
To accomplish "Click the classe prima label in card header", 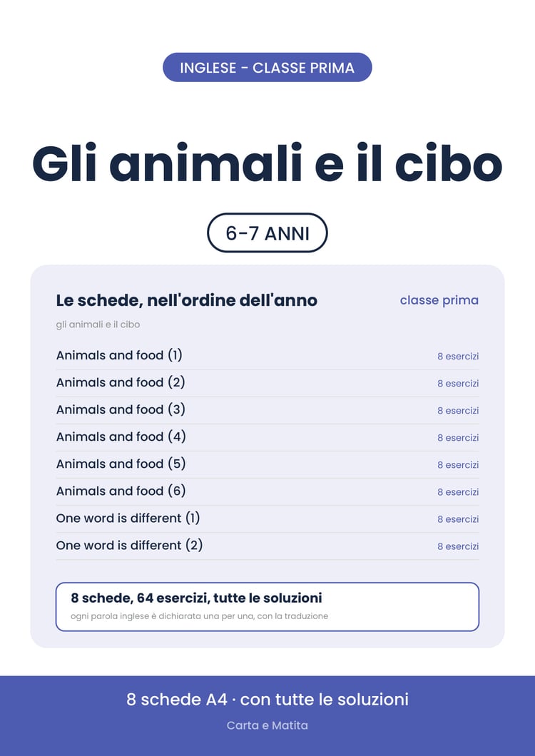I will tap(439, 300).
